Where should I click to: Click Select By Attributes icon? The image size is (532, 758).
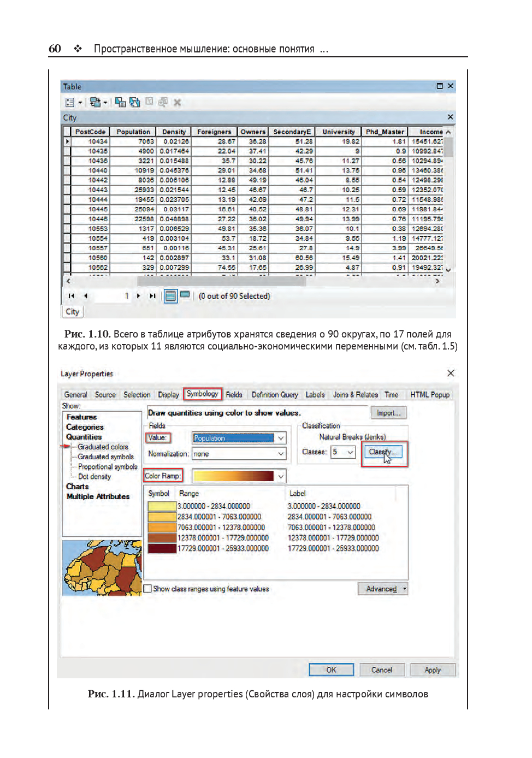(120, 102)
